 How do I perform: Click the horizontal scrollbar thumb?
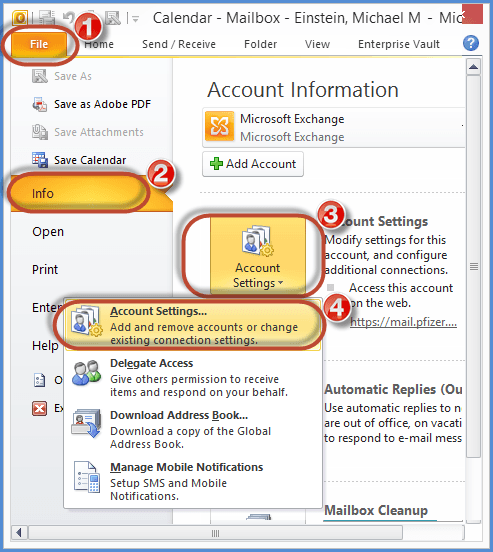(x=215, y=533)
